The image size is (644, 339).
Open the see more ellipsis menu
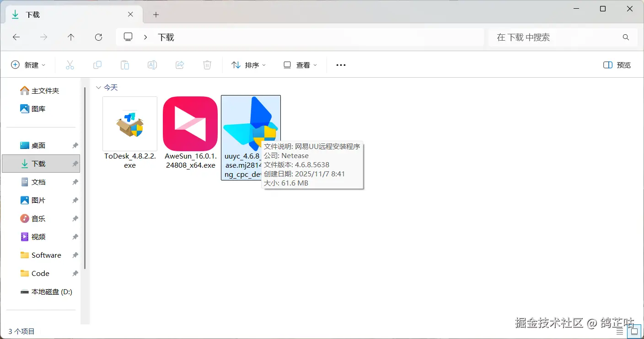point(341,65)
